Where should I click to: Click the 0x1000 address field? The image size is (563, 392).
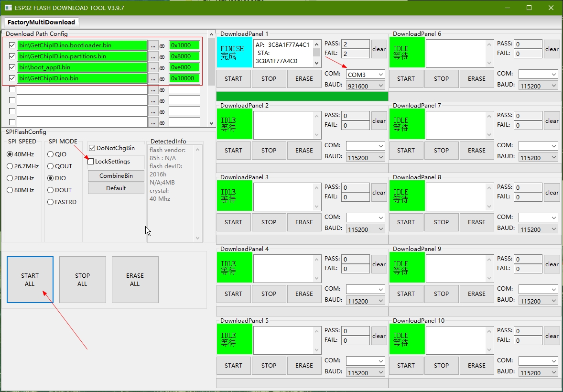tap(184, 45)
